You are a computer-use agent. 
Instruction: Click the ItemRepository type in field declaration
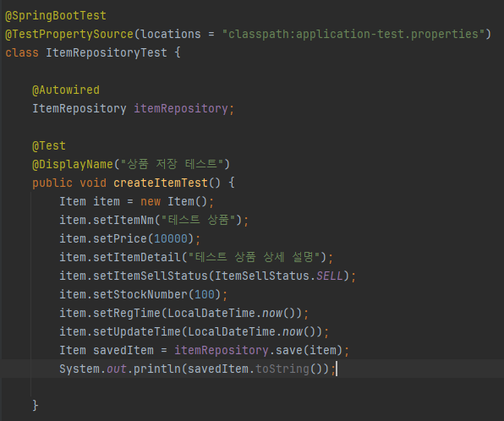pos(79,108)
